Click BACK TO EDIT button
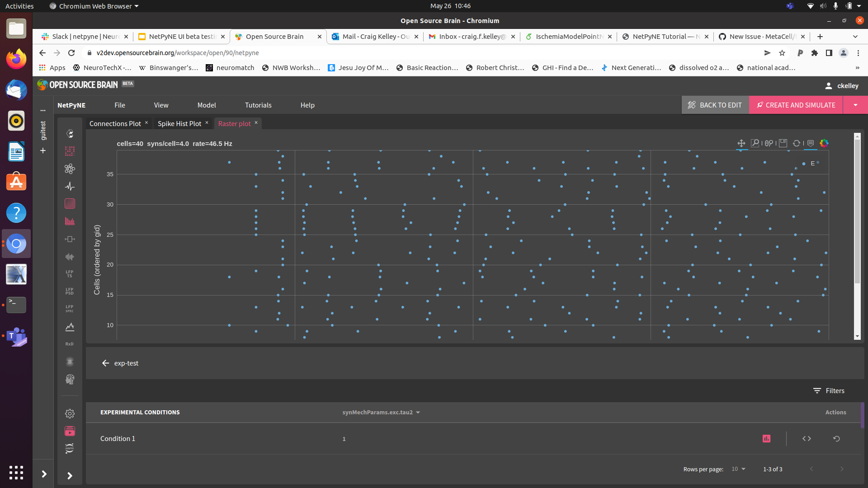 coord(715,105)
